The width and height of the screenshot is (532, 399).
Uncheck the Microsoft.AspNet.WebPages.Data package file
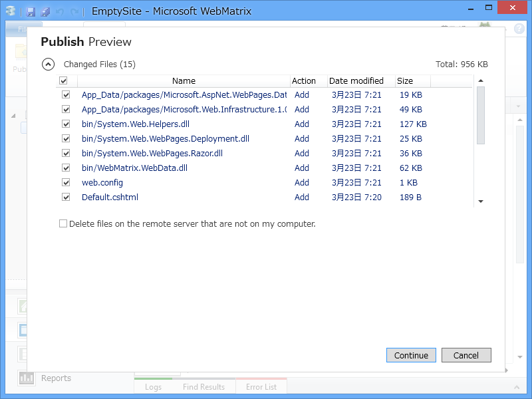pos(66,94)
